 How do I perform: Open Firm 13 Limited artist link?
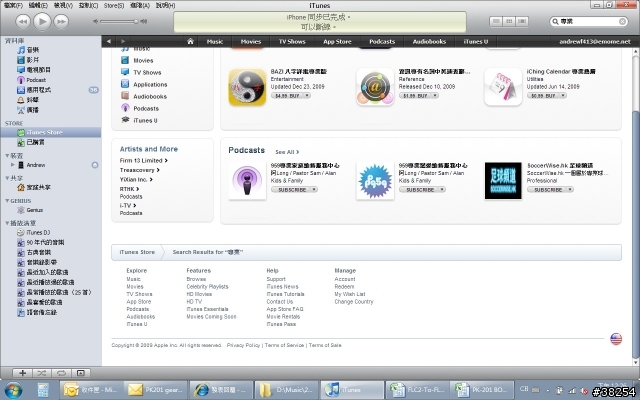click(x=143, y=160)
